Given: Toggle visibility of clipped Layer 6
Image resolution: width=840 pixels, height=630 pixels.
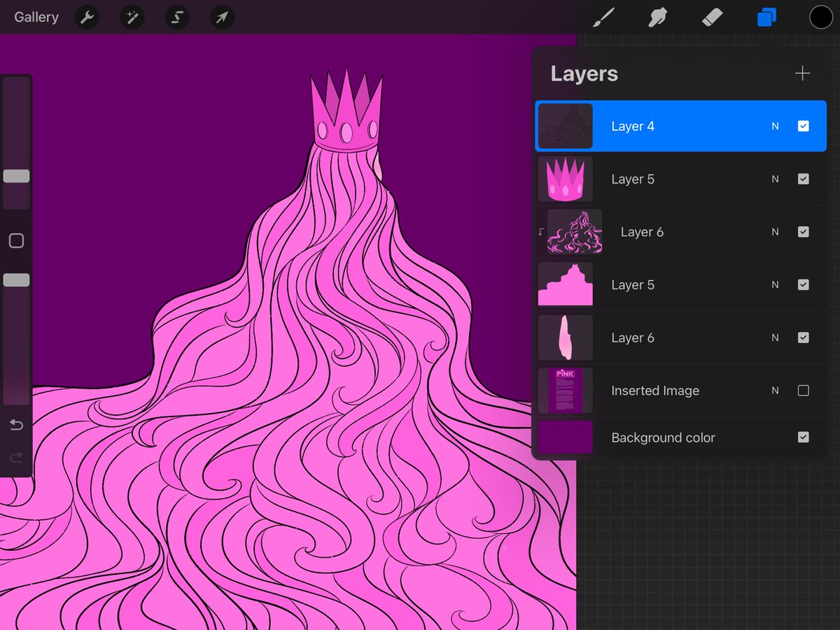Looking at the screenshot, I should coord(804,232).
